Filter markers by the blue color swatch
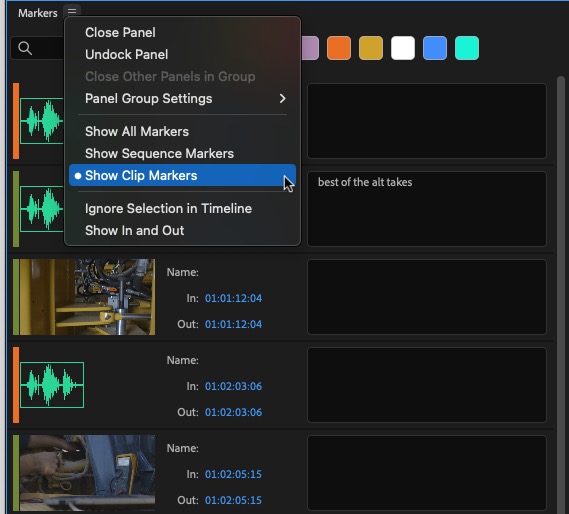This screenshot has width=569, height=514. (x=435, y=48)
